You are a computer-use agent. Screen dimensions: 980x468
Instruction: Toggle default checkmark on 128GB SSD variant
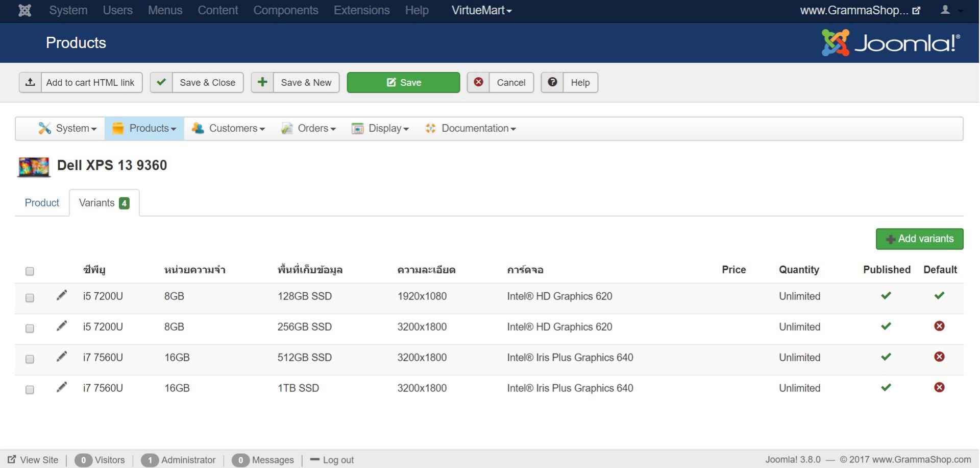point(939,295)
